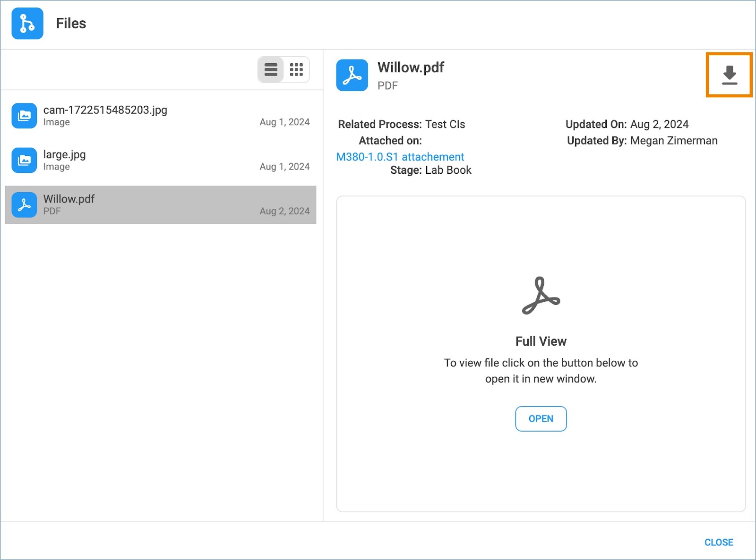Image resolution: width=756 pixels, height=560 pixels.
Task: Select the Willow.pdf file name in list
Action: pos(69,199)
